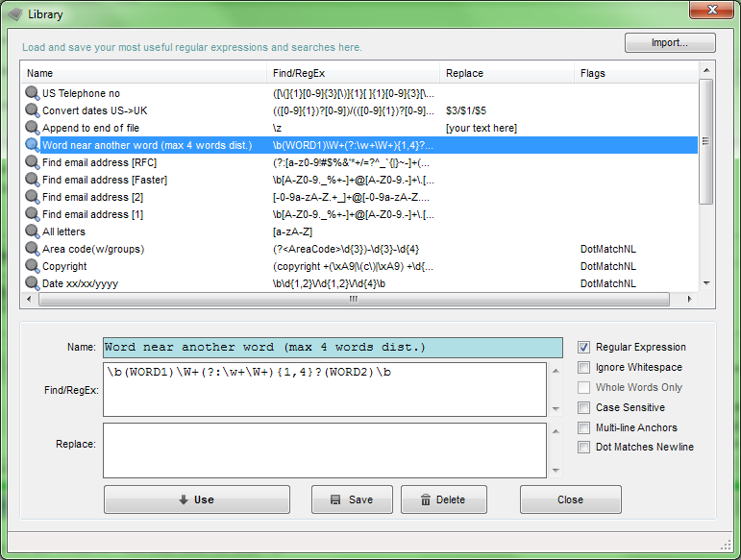
Task: Click into the Name text field
Action: pos(333,348)
